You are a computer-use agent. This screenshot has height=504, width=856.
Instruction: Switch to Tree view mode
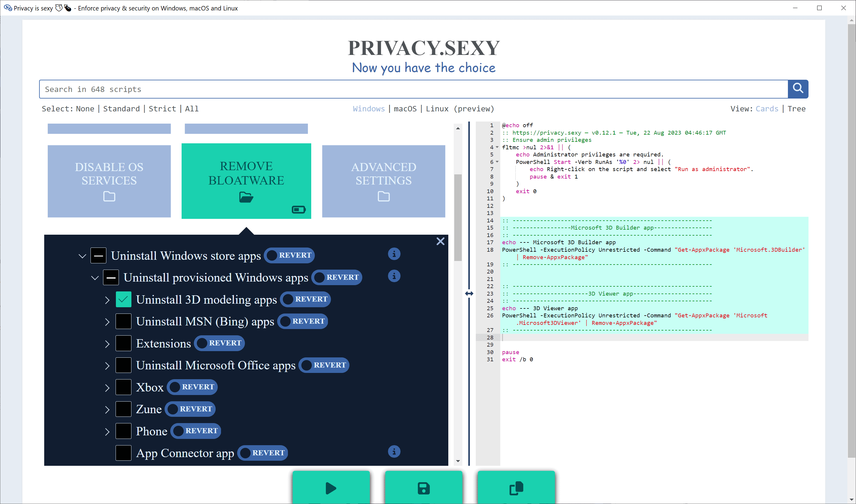pos(796,109)
